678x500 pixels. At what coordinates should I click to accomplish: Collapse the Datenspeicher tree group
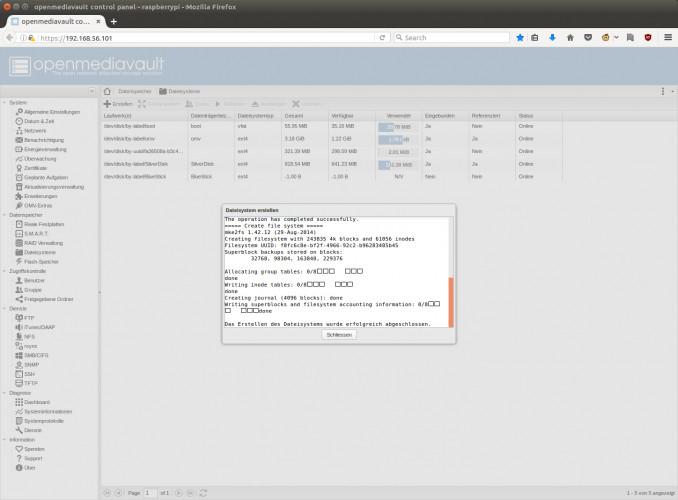tap(4, 215)
